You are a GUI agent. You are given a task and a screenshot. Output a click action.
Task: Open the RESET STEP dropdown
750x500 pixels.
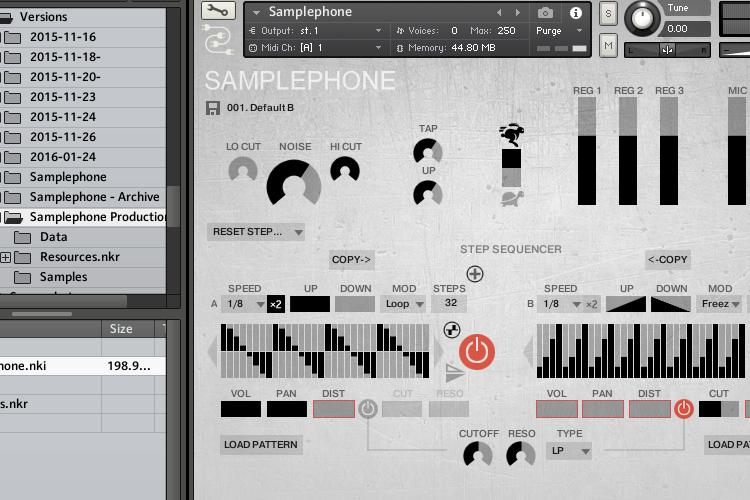256,232
